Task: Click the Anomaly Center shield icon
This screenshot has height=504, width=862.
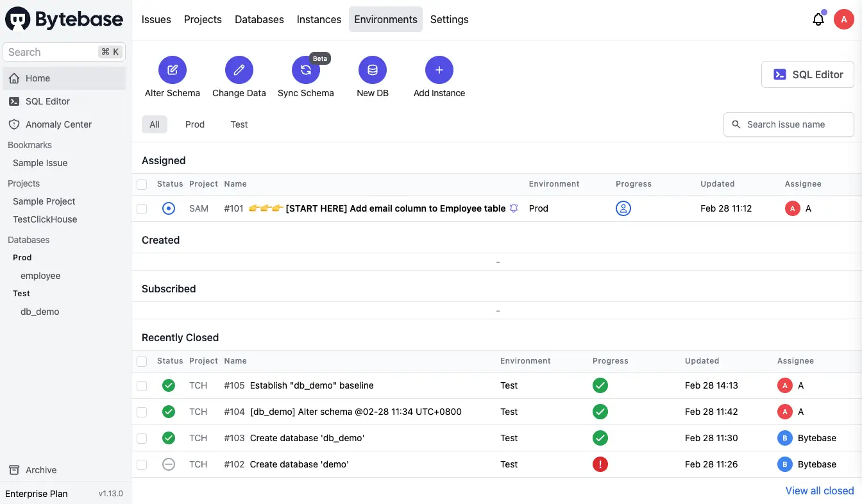Action: tap(14, 124)
